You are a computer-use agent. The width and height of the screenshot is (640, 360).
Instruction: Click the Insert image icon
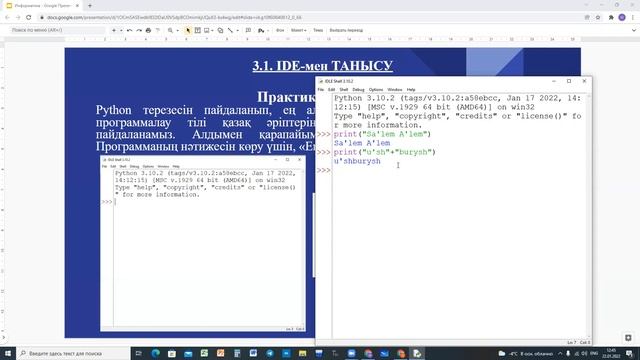coord(207,30)
